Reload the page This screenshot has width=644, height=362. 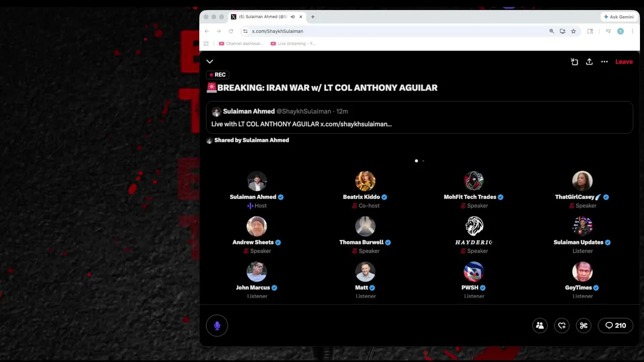(x=231, y=31)
